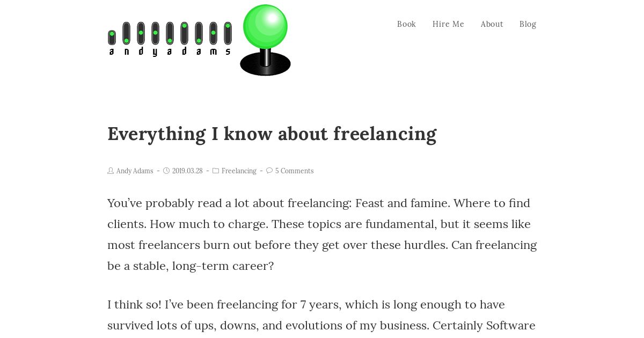Click the clock icon next to 2019.03.28

tap(166, 171)
